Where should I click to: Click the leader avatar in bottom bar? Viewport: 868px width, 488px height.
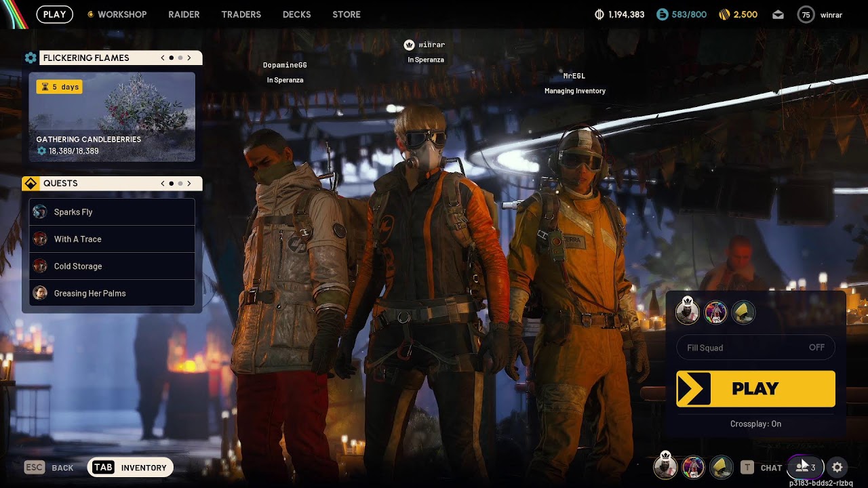[x=665, y=466]
